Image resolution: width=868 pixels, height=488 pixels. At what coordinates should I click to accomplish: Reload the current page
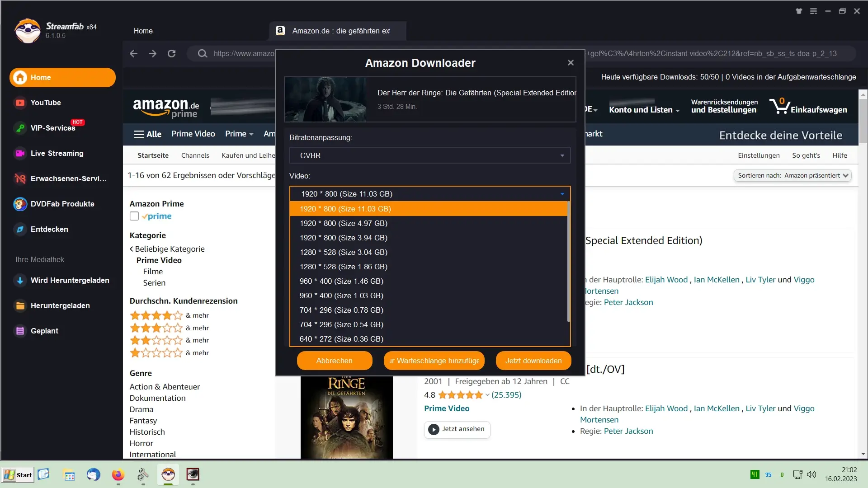(171, 53)
